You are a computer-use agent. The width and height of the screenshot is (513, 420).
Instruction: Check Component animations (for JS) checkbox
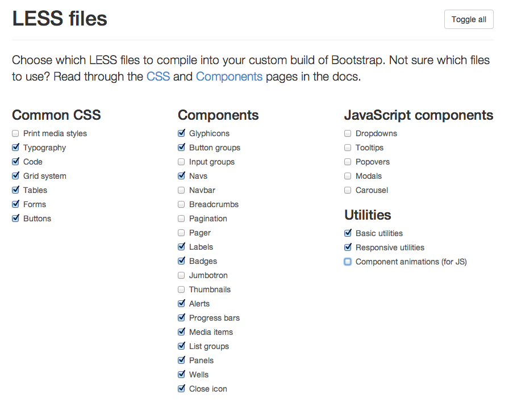point(348,262)
